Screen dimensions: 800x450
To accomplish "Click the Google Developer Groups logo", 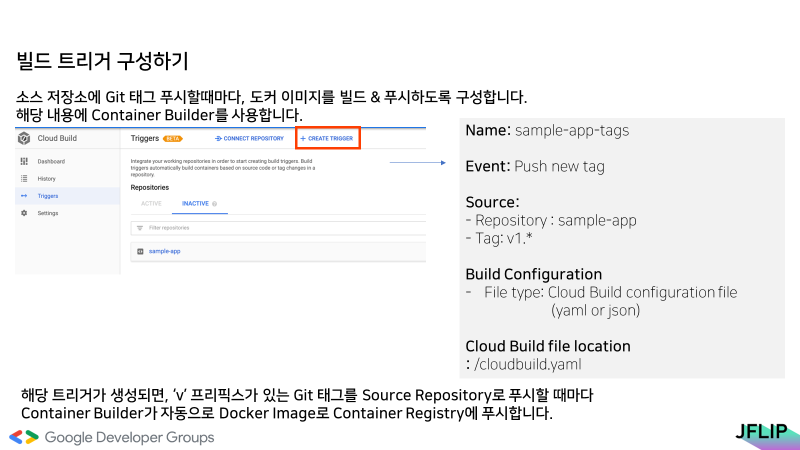I will pyautogui.click(x=112, y=437).
